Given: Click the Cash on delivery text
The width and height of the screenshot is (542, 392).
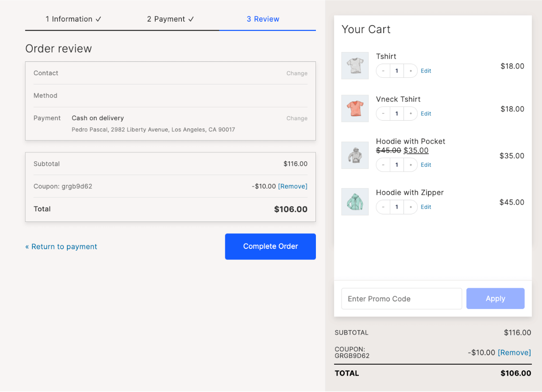Looking at the screenshot, I should 98,118.
